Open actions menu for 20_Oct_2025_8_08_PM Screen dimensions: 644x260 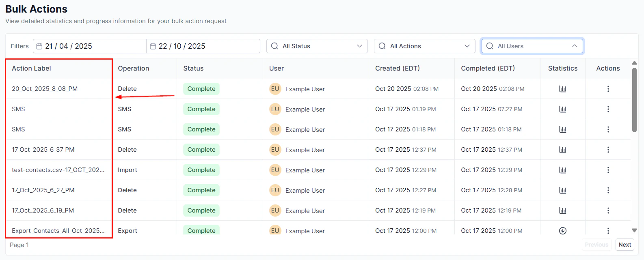(608, 89)
